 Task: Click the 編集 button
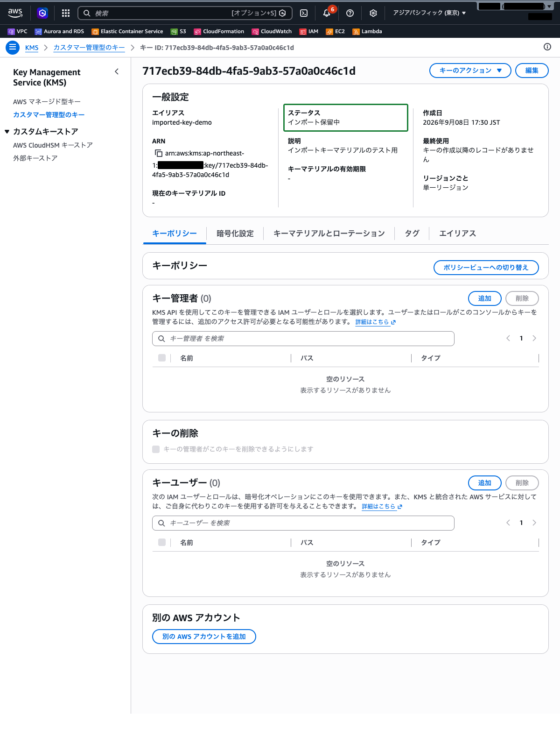532,71
